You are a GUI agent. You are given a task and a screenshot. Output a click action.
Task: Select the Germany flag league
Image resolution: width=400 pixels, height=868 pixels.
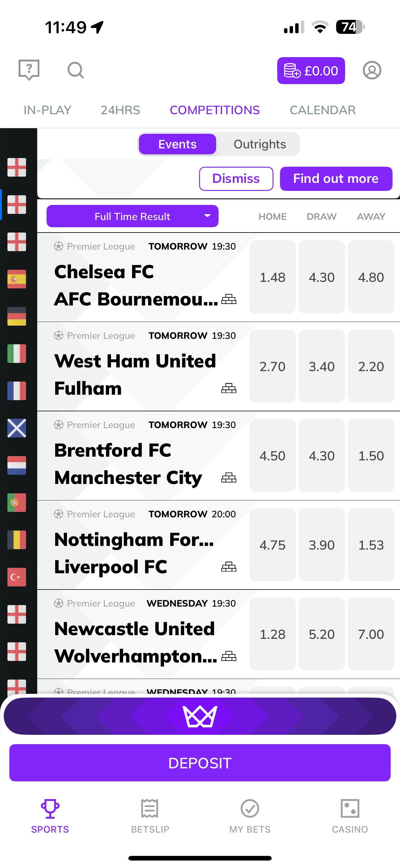pyautogui.click(x=17, y=316)
